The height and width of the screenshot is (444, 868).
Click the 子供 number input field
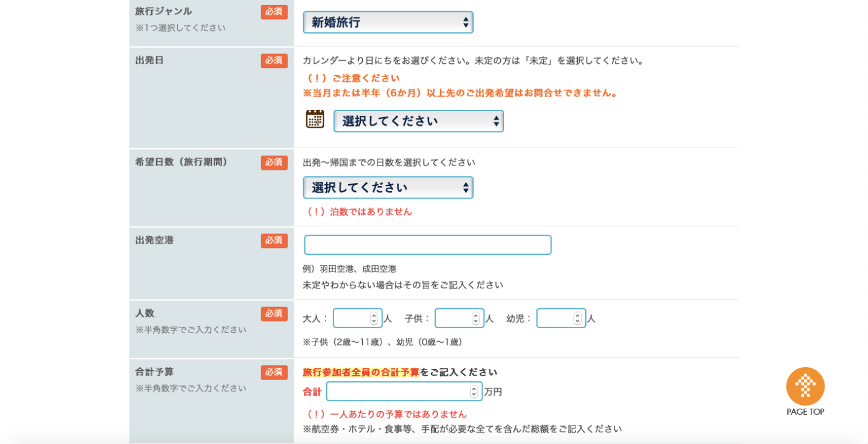click(x=453, y=318)
